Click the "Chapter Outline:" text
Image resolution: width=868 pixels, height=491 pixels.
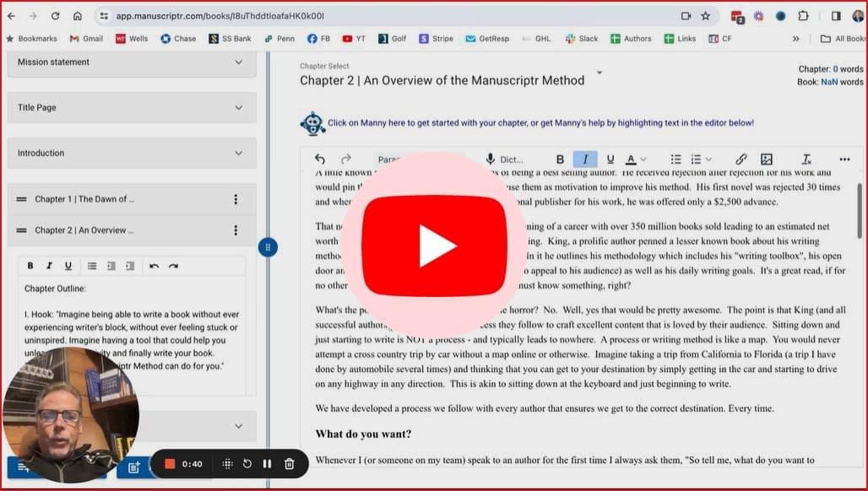click(x=55, y=289)
